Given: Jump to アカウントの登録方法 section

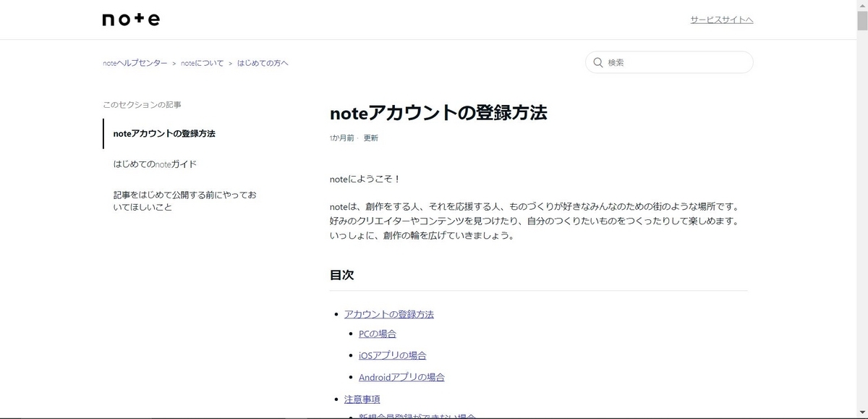Looking at the screenshot, I should (x=389, y=314).
